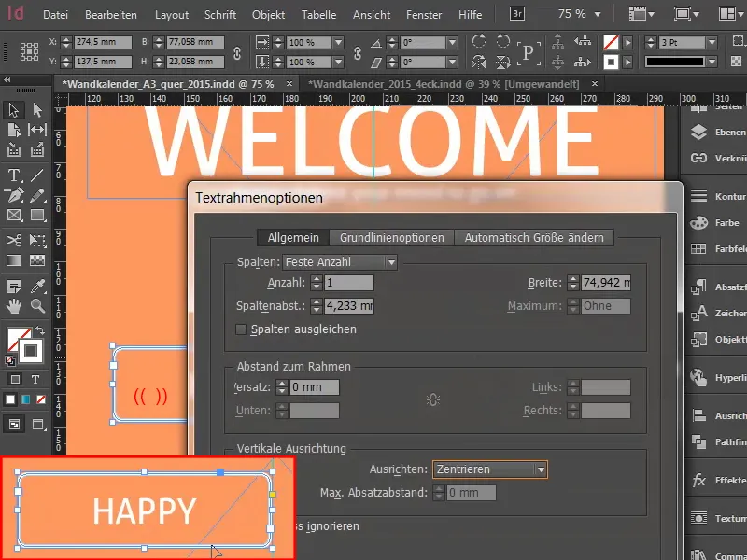
Task: Select the Zoom tool
Action: (x=37, y=306)
